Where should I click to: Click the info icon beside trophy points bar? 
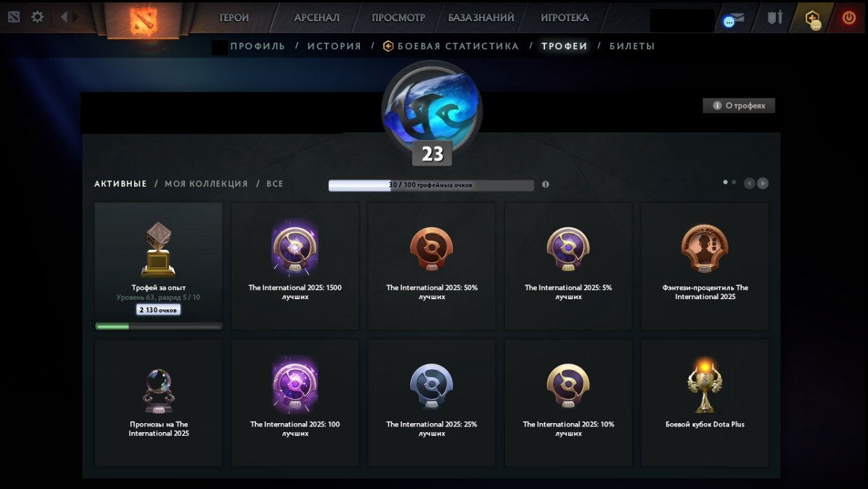(545, 184)
